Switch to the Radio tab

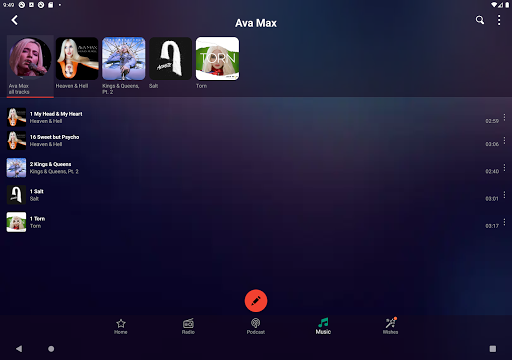(188, 326)
